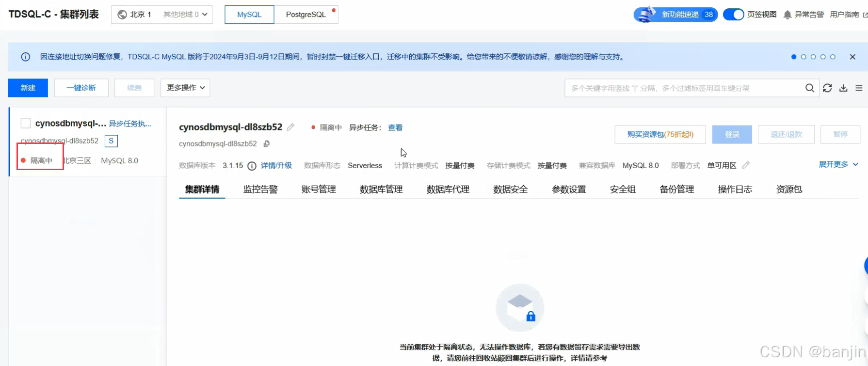This screenshot has width=868, height=366.
Task: Copy the cluster ID cynosdbmysql-dl8szb52
Action: (x=266, y=143)
